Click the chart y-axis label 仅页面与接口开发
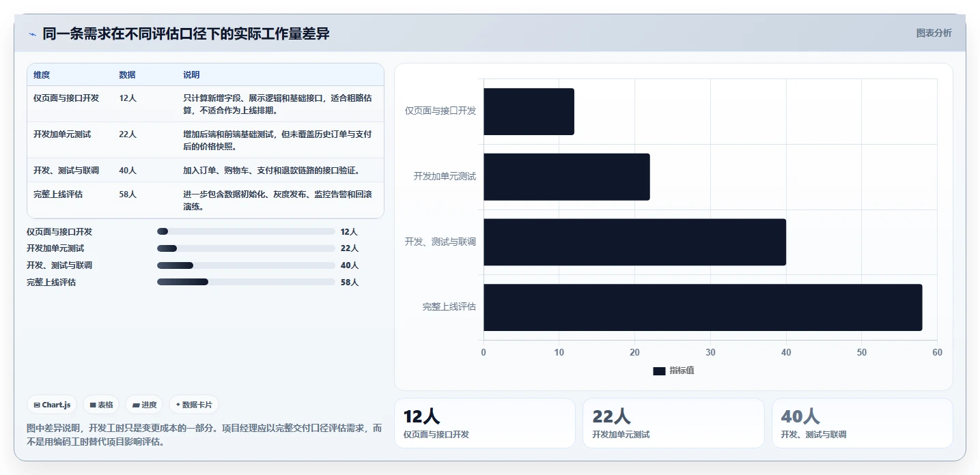 tap(440, 111)
